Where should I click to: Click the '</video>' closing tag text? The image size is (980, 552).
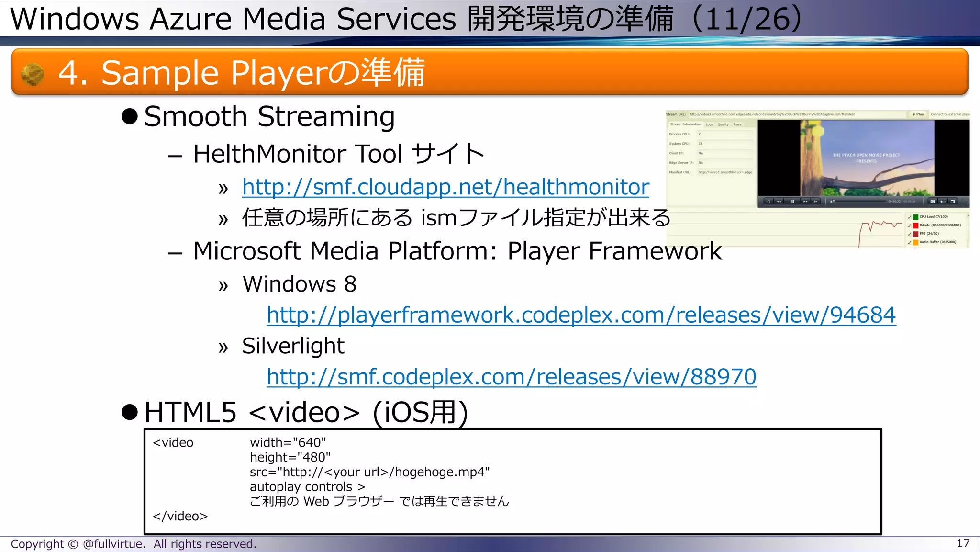coord(180,516)
